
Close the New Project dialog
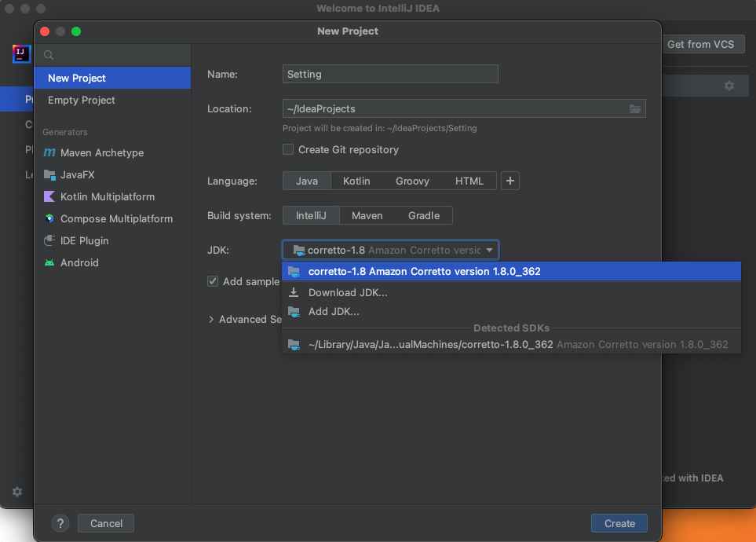click(x=45, y=31)
